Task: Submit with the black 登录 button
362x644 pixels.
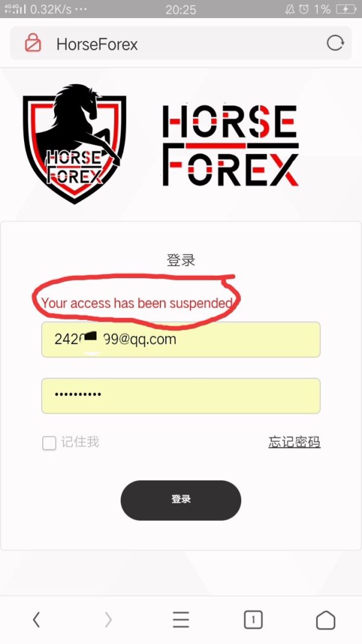Action: 180,500
